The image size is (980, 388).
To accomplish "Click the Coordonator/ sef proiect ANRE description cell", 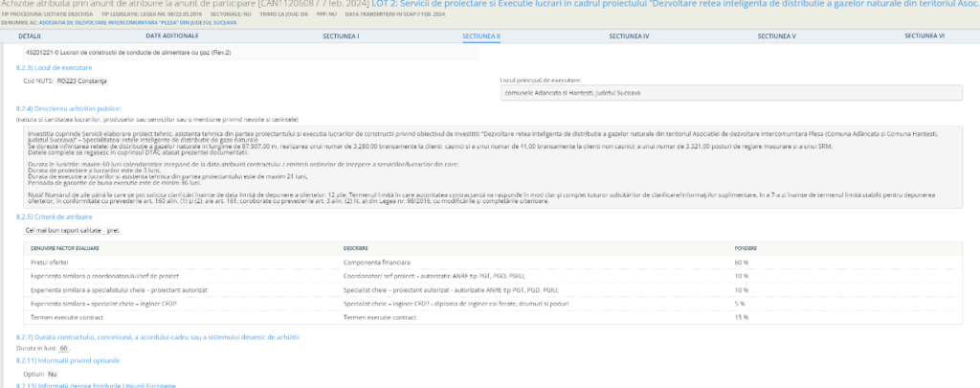I will 434,276.
